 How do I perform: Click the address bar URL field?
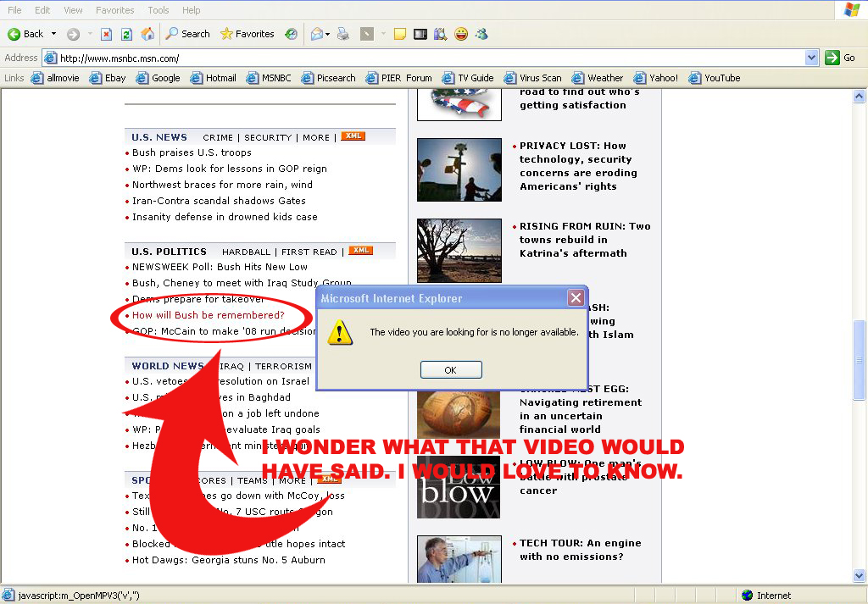point(431,58)
